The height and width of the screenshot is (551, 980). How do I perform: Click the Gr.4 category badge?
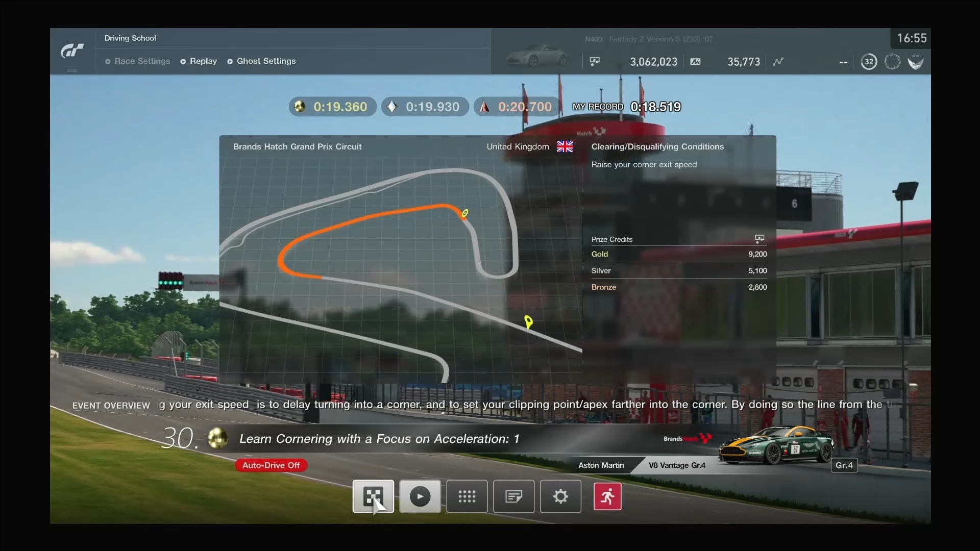tap(844, 465)
